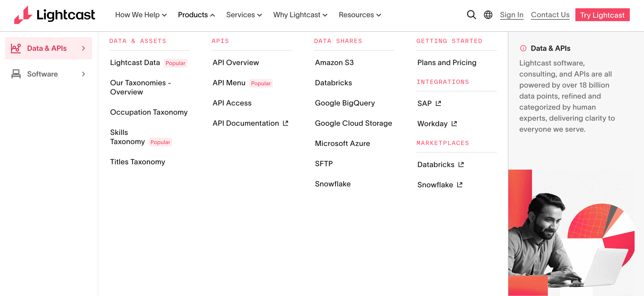
Task: Open Google Cloud Storage
Action: 353,123
